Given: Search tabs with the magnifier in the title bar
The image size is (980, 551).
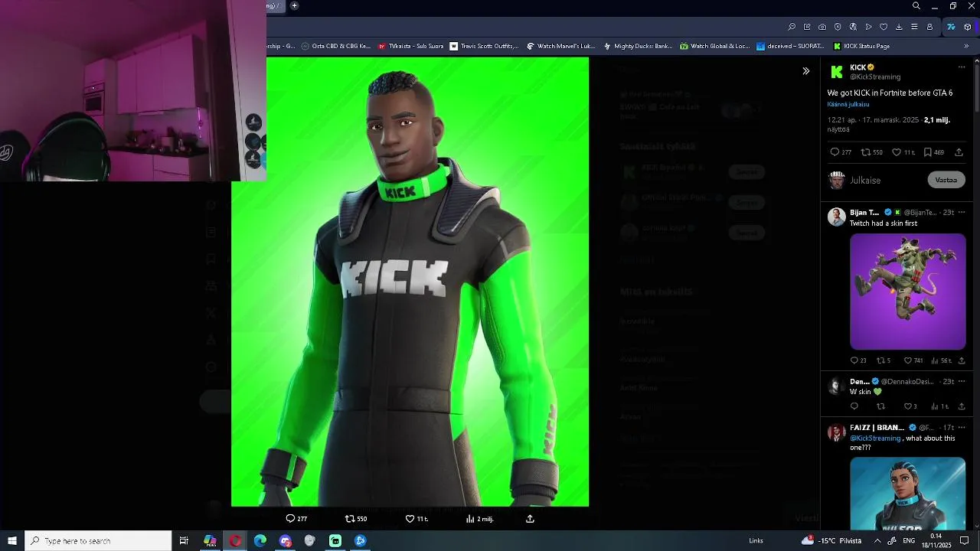Looking at the screenshot, I should click(x=916, y=6).
